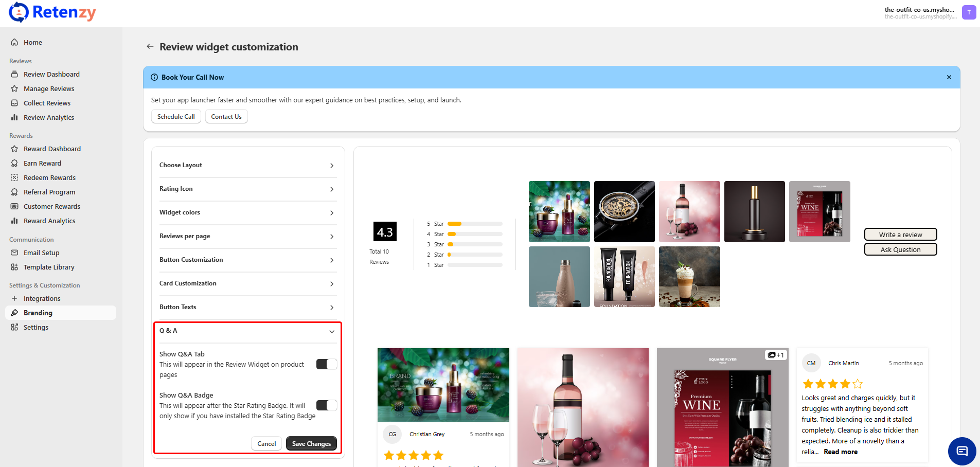Click the Retenzy logo
This screenshot has height=467, width=980.
pyautogui.click(x=52, y=12)
